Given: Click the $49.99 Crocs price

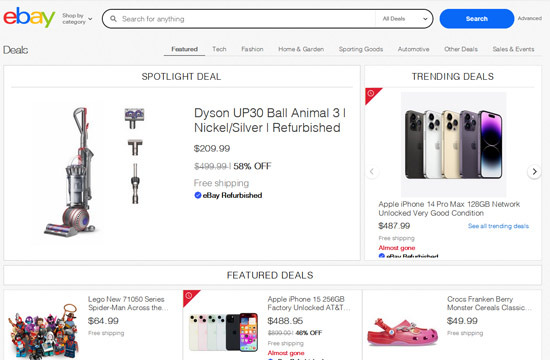Looking at the screenshot, I should (462, 321).
